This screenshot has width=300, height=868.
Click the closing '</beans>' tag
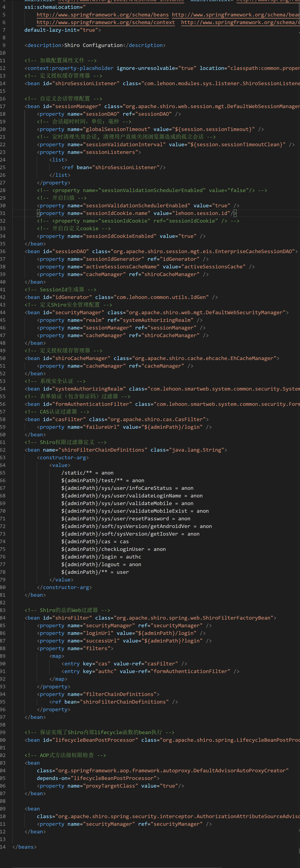click(x=25, y=847)
